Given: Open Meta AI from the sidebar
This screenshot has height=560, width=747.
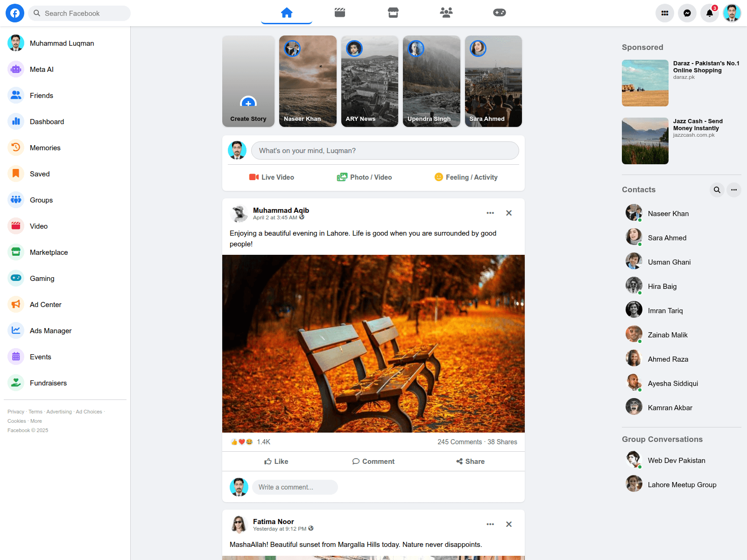Looking at the screenshot, I should (x=42, y=70).
